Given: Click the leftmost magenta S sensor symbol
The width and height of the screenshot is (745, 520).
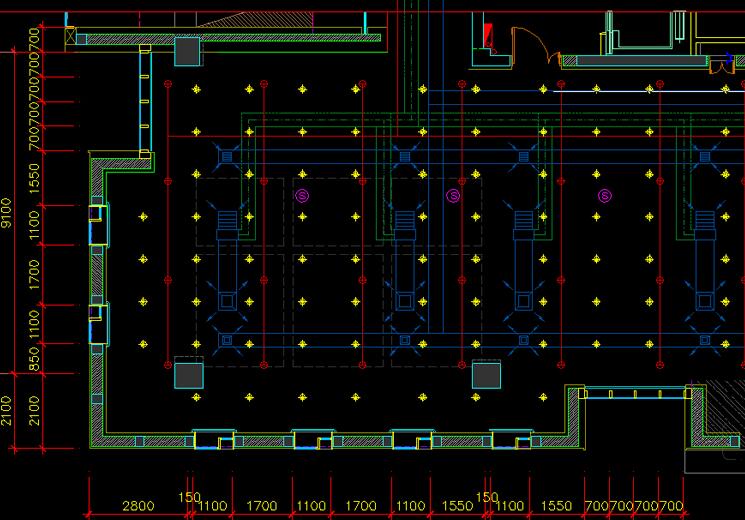Looking at the screenshot, I should coord(302,196).
